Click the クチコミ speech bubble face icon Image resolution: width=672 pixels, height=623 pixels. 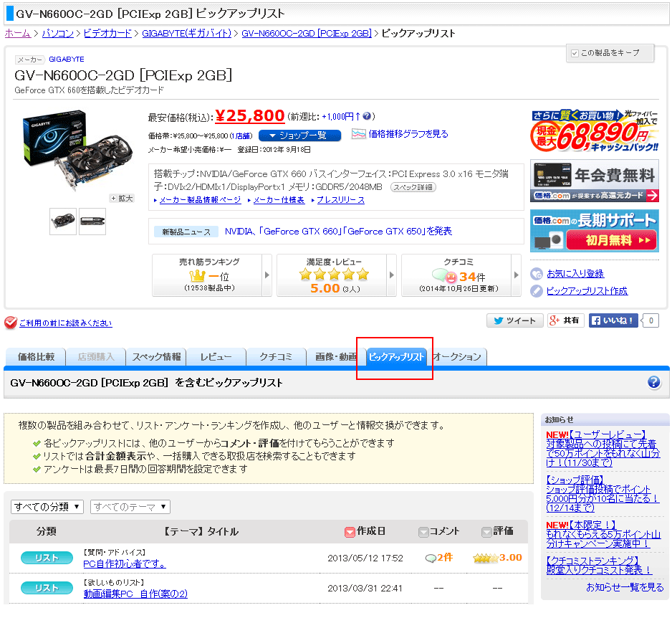click(x=445, y=276)
